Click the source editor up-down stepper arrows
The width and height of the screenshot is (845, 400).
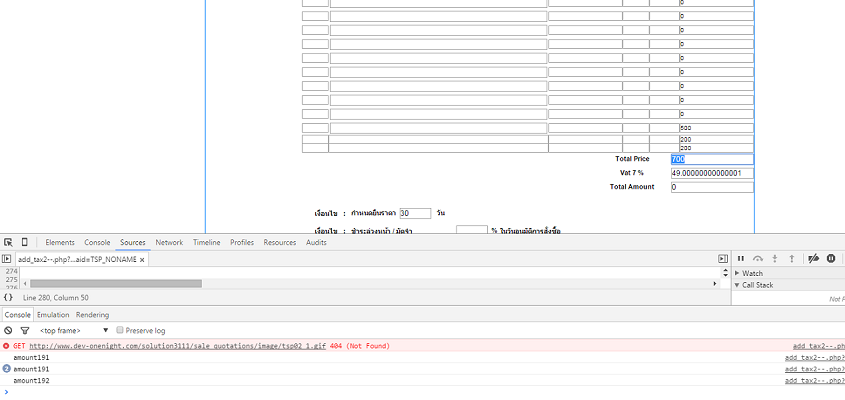pyautogui.click(x=725, y=273)
